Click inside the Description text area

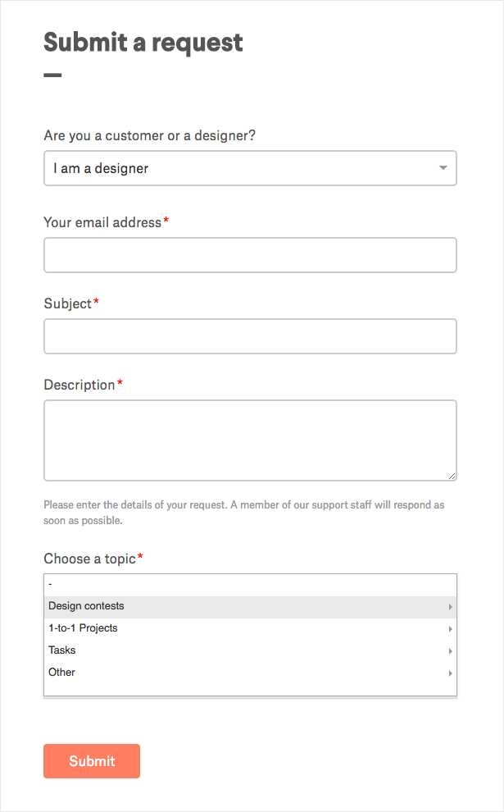coord(250,440)
